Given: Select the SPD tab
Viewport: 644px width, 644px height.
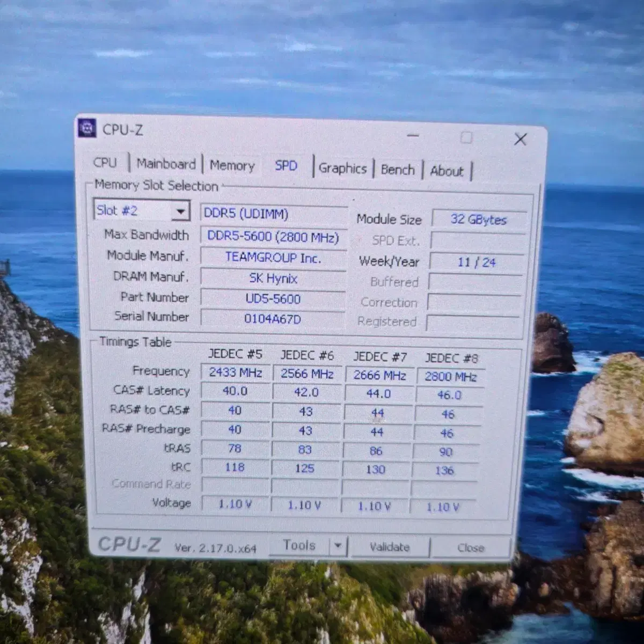Looking at the screenshot, I should pyautogui.click(x=286, y=166).
